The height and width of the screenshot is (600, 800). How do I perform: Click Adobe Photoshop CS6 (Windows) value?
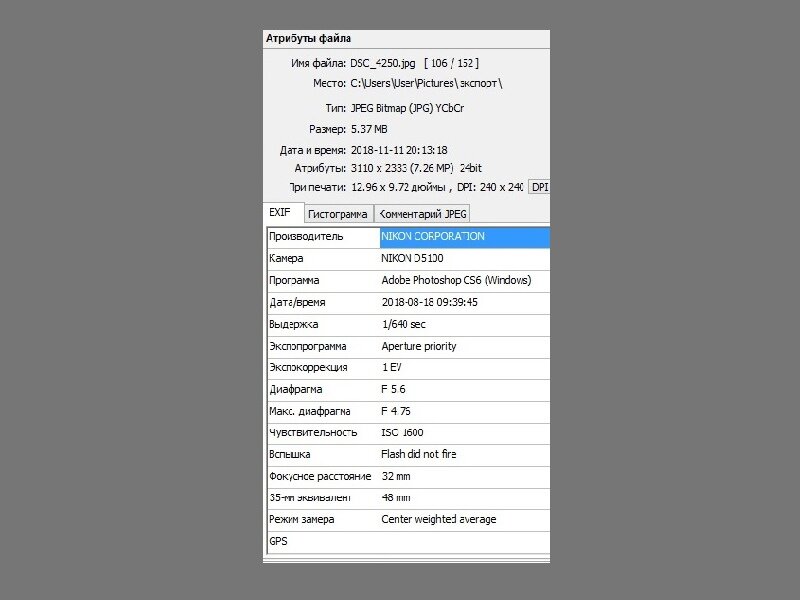pyautogui.click(x=456, y=281)
